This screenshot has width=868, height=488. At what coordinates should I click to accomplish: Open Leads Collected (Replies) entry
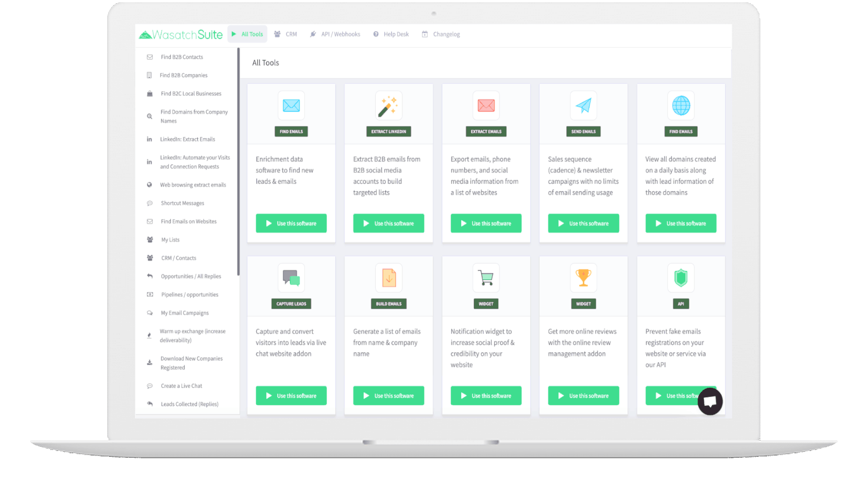[189, 404]
